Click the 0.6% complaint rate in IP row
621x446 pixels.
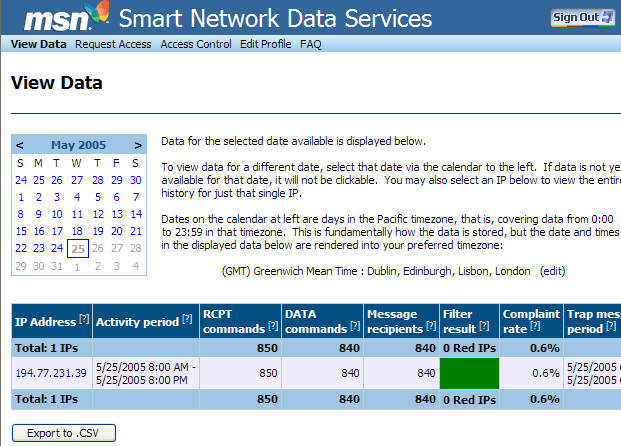[545, 373]
